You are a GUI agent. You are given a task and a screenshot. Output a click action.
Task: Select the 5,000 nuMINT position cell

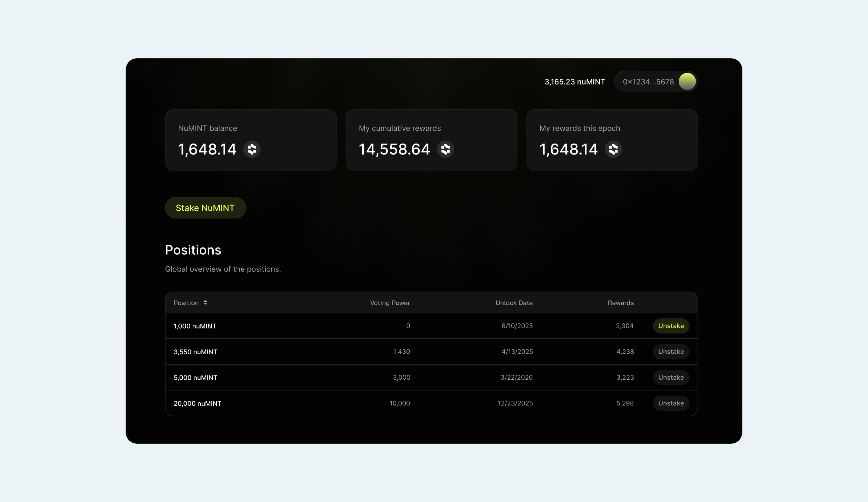(x=195, y=377)
